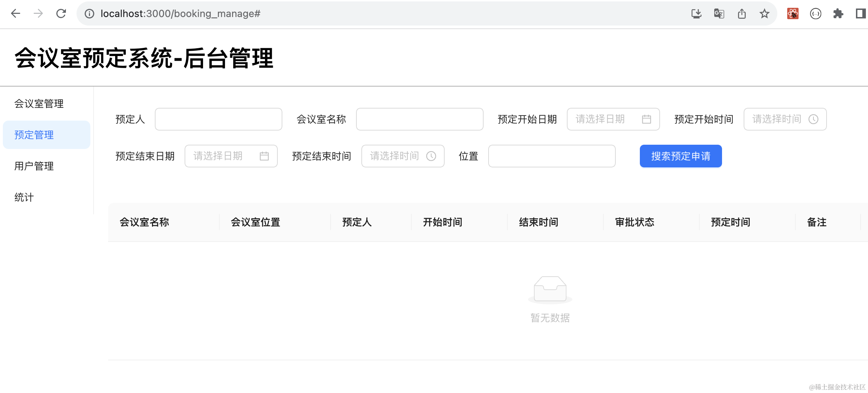Click the 搜索预定申请 button
Image resolution: width=868 pixels, height=393 pixels.
pos(681,156)
